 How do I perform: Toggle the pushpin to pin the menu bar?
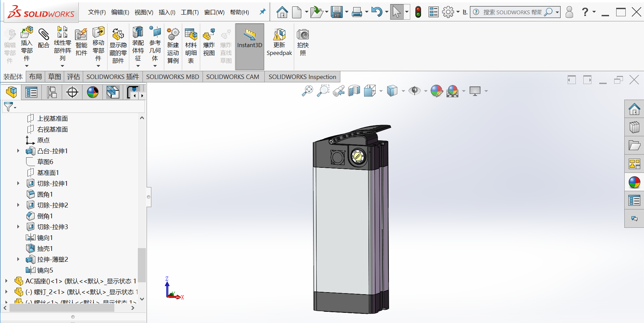point(262,12)
